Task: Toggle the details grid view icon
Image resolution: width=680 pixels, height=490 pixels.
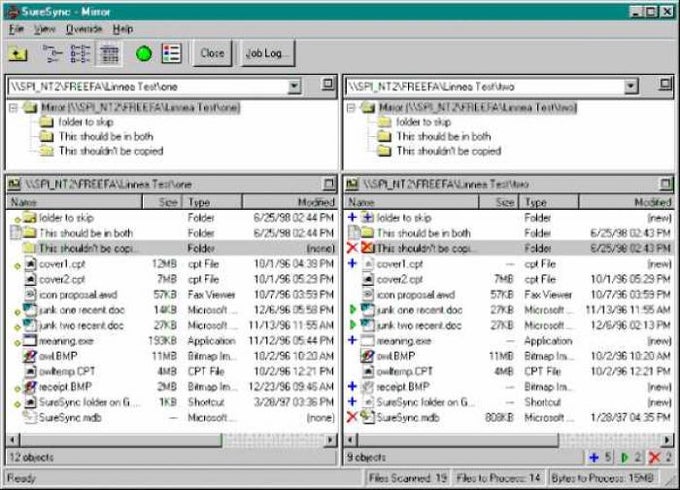Action: pyautogui.click(x=109, y=54)
